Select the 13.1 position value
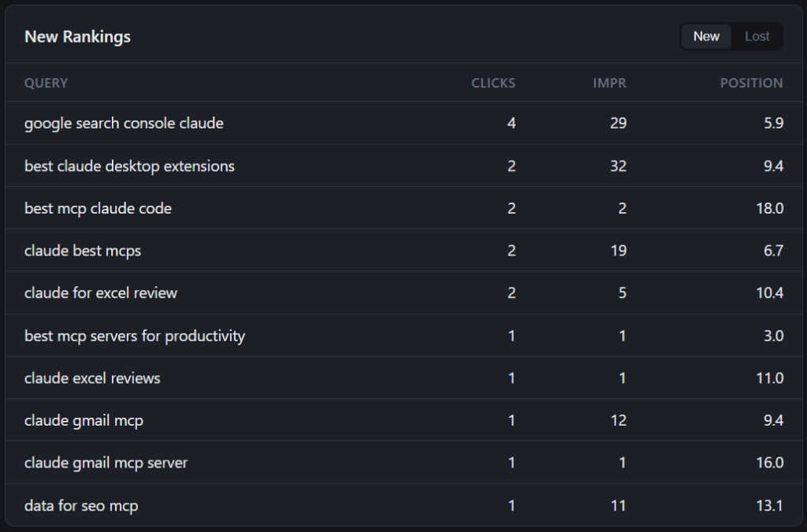 (770, 506)
